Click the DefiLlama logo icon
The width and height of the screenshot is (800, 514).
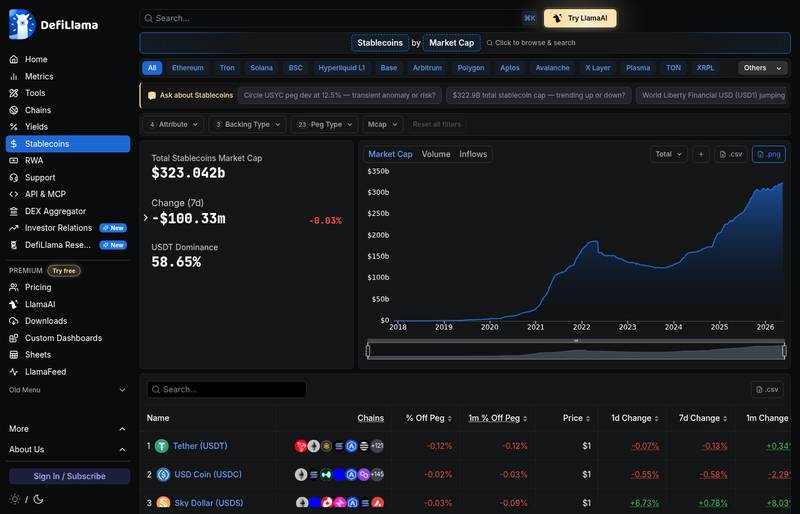coord(22,24)
